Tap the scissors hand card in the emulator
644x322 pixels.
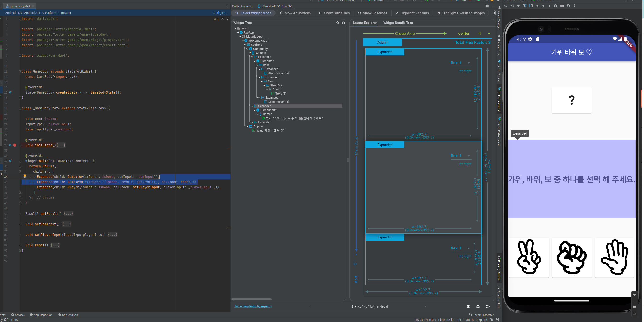(529, 257)
